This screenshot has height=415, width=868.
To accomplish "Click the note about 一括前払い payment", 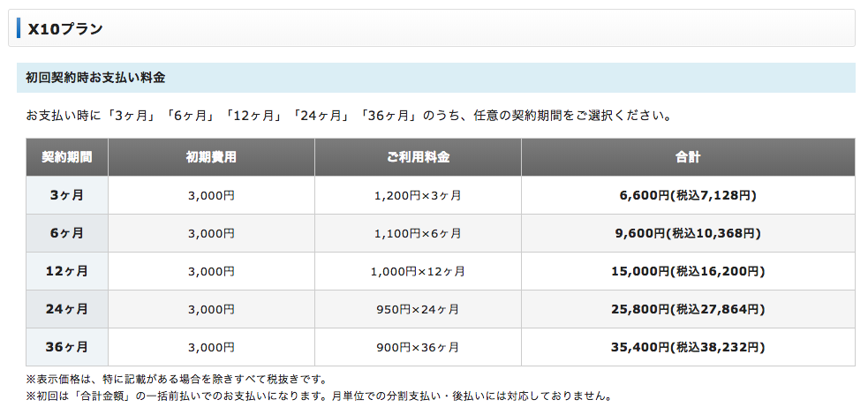I will click(319, 396).
